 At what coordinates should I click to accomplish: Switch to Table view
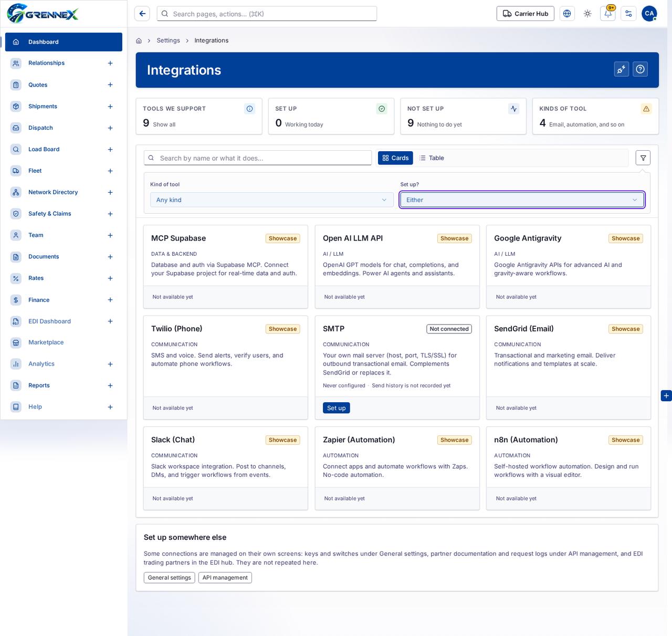[432, 158]
